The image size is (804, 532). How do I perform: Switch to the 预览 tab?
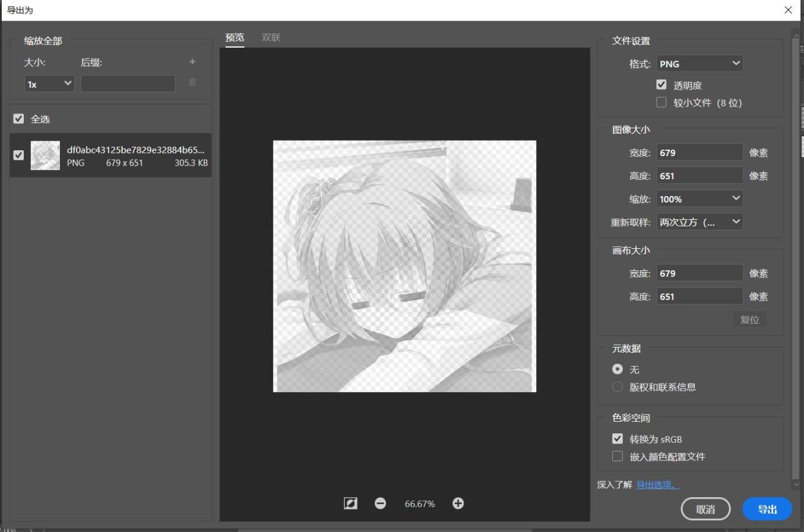click(x=235, y=37)
